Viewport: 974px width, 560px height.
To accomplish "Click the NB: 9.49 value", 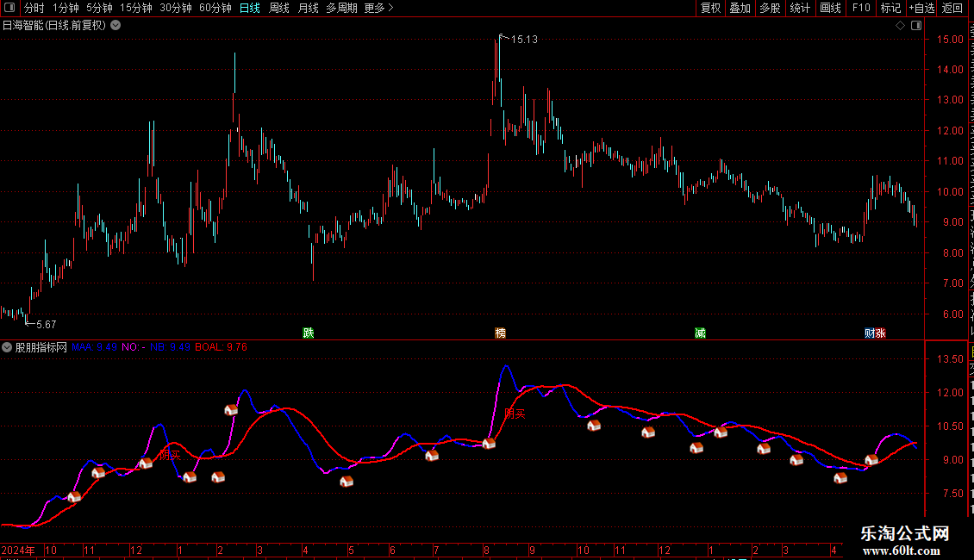I will click(170, 347).
